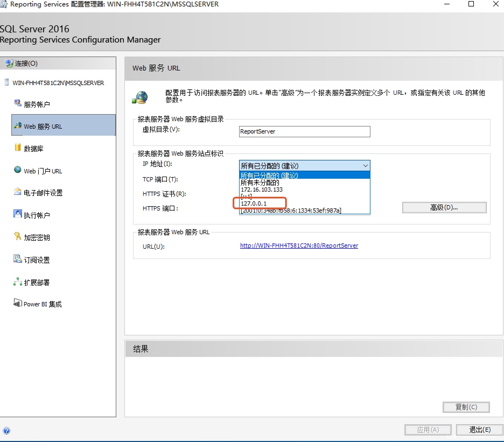This screenshot has width=504, height=442.
Task: Click the Subscription Settings document icon
Action: pyautogui.click(x=18, y=258)
